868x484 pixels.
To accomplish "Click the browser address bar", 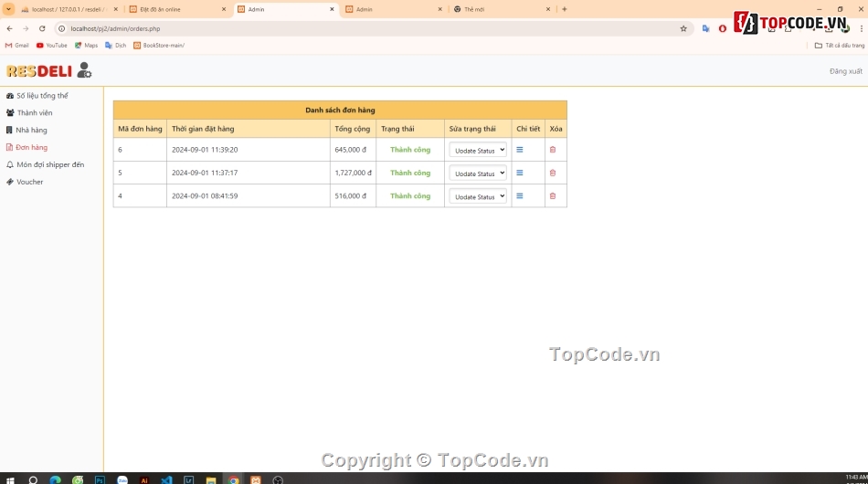I will pos(365,28).
